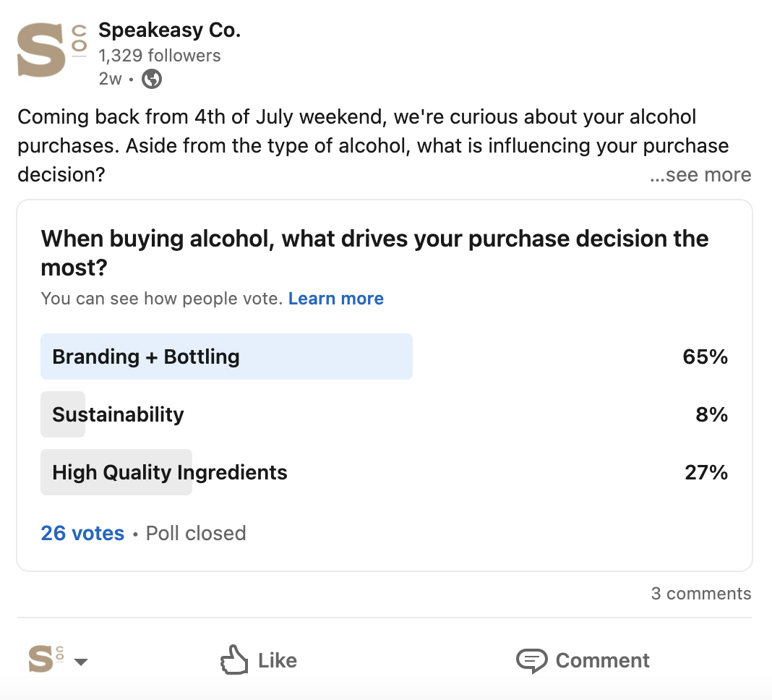Viewport: 772px width, 700px height.
Task: Click the 65% result percentage
Action: coord(705,357)
